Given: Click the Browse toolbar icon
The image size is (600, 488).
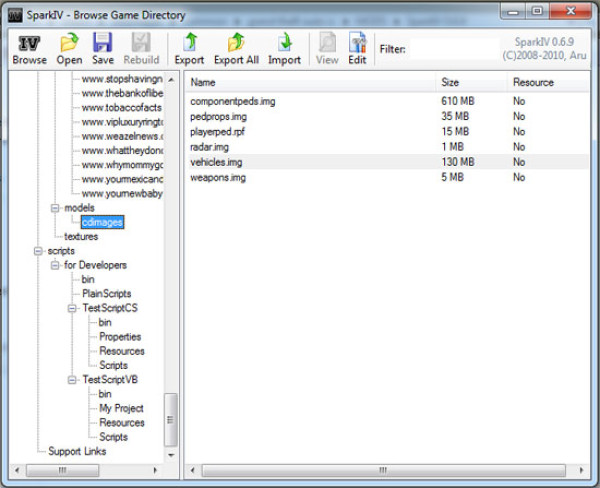Looking at the screenshot, I should (29, 47).
